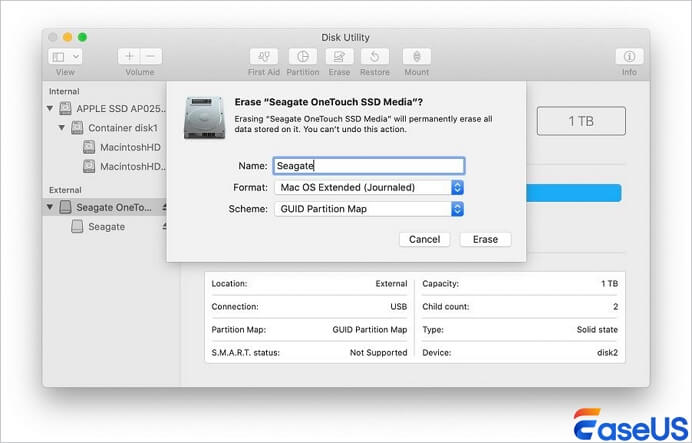Collapse the APPLE SSD disclosure triangle

(x=50, y=108)
